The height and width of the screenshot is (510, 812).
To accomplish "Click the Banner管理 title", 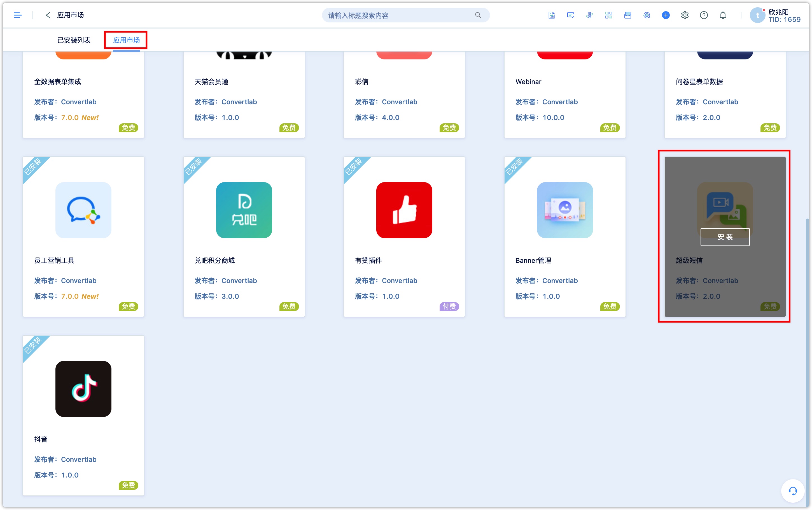I will pyautogui.click(x=533, y=260).
